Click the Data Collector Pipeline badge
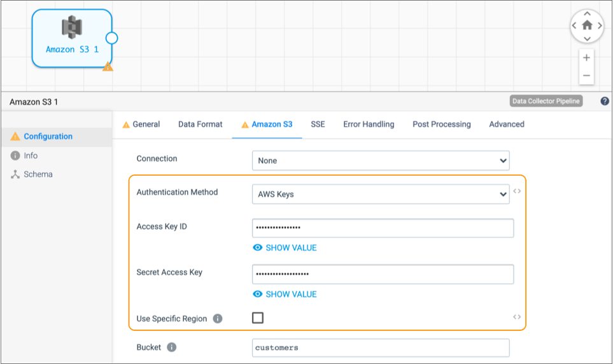Screen dimensions: 613x364 [546, 101]
